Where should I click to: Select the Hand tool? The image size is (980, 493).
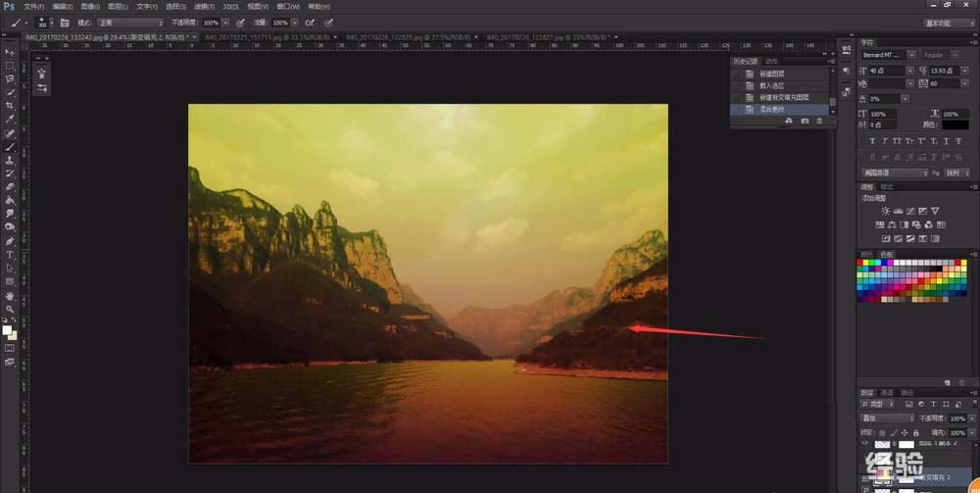click(10, 296)
